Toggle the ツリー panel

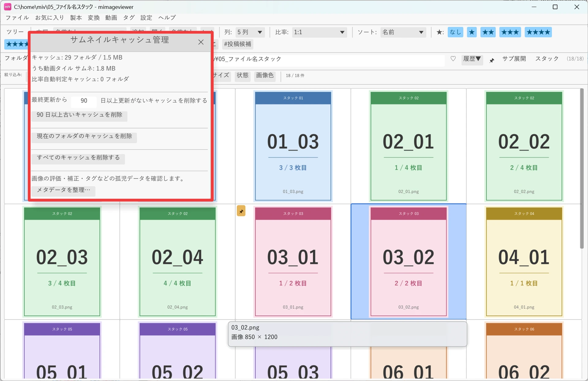click(15, 32)
